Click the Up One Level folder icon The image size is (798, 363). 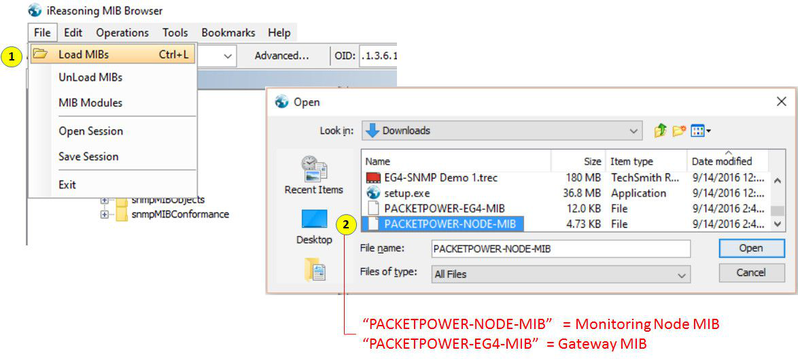click(x=660, y=131)
